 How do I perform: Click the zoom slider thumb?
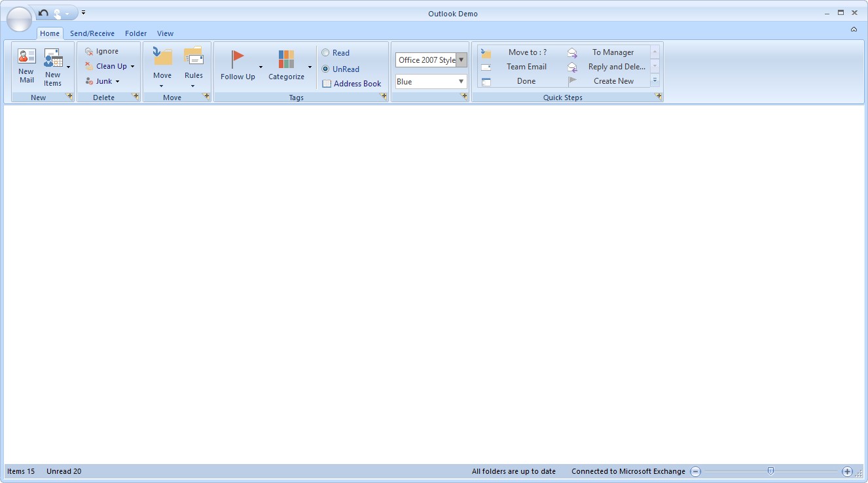[770, 471]
